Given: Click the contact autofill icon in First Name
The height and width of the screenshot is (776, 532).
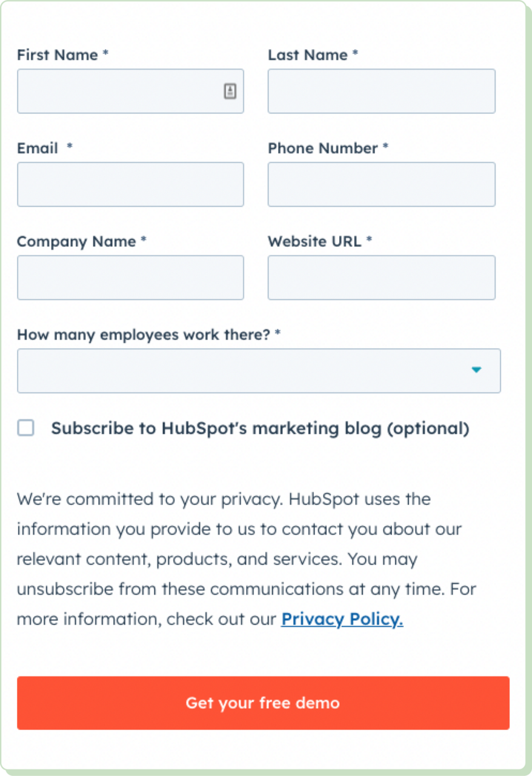Looking at the screenshot, I should click(x=230, y=92).
